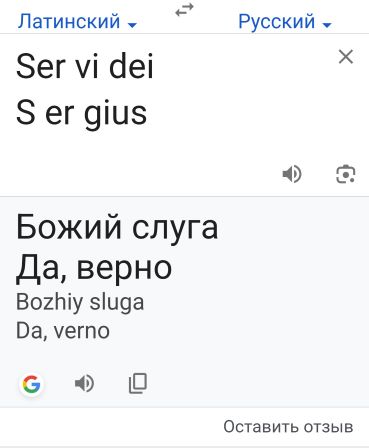
Task: Copy the translated text
Action: [x=138, y=383]
